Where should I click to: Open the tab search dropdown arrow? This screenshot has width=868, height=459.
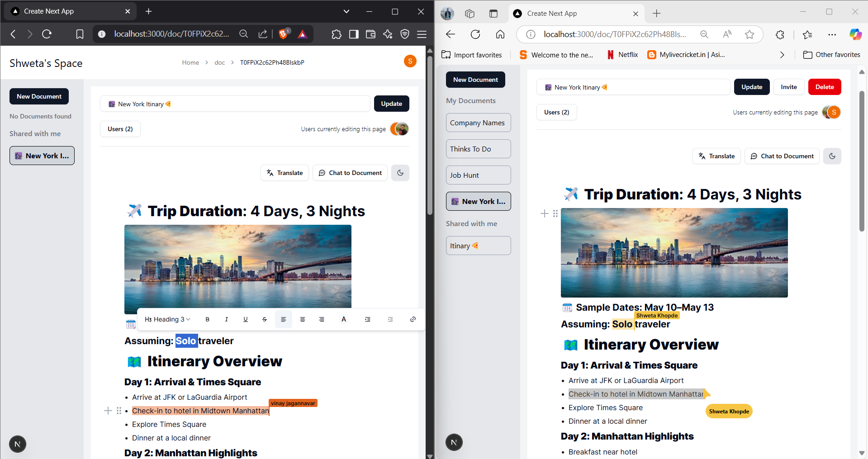coord(346,11)
